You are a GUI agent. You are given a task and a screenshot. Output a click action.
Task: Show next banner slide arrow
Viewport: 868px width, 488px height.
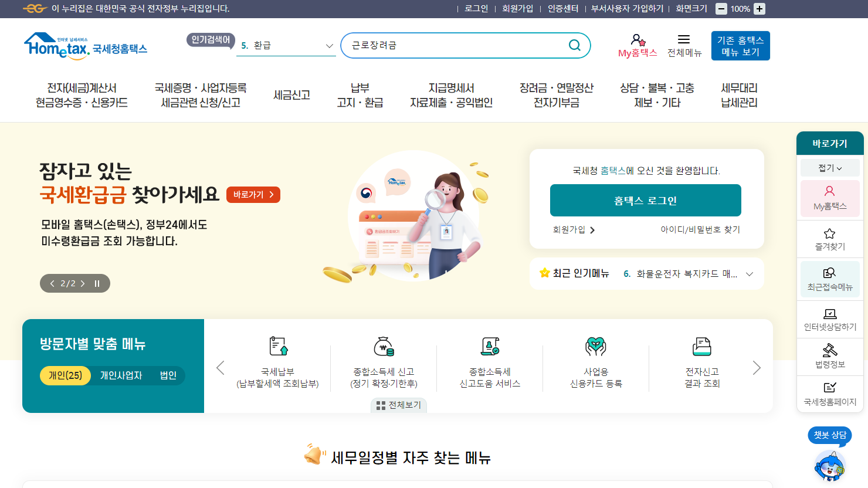83,283
